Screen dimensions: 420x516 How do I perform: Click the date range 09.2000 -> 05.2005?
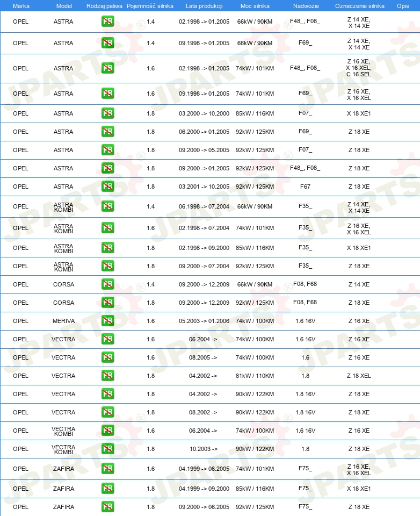point(204,150)
